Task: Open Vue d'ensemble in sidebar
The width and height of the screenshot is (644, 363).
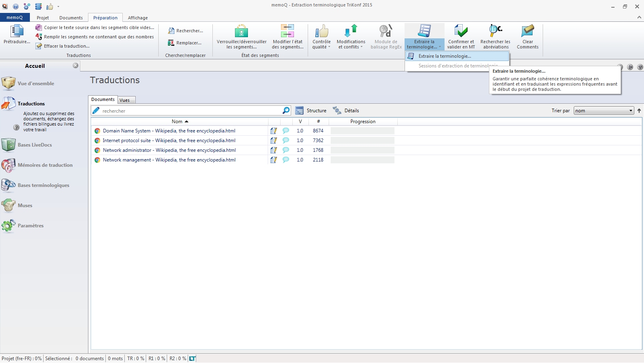Action: [28, 83]
